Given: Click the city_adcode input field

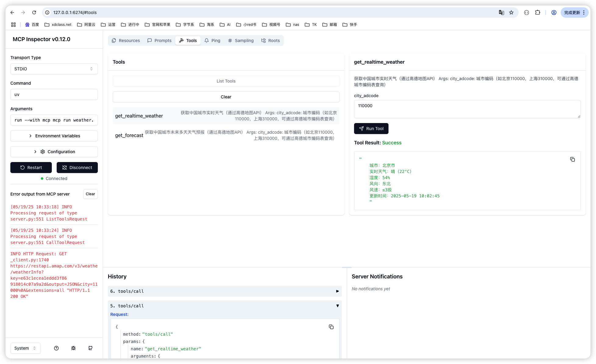Looking at the screenshot, I should coord(467,109).
